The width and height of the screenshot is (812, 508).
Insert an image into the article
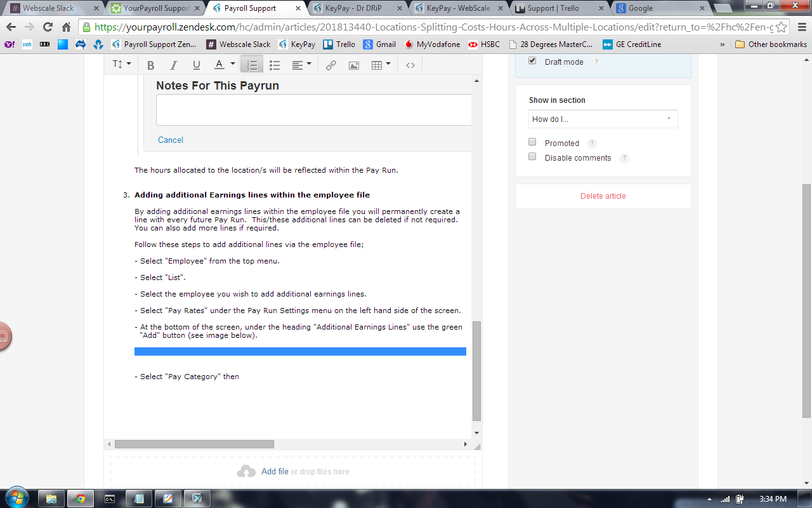[353, 65]
